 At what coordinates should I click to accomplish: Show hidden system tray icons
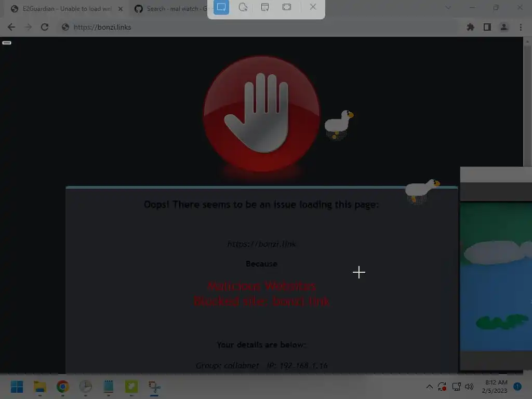[x=429, y=387]
